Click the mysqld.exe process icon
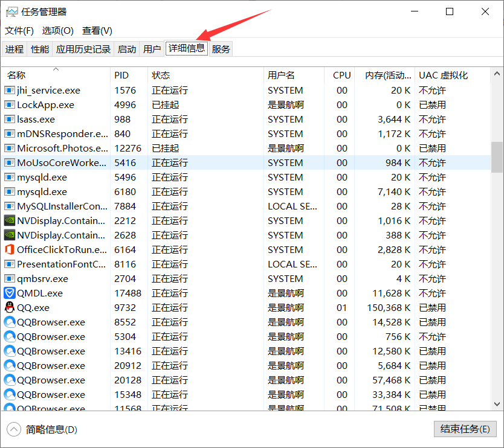504x448 pixels. click(x=9, y=177)
